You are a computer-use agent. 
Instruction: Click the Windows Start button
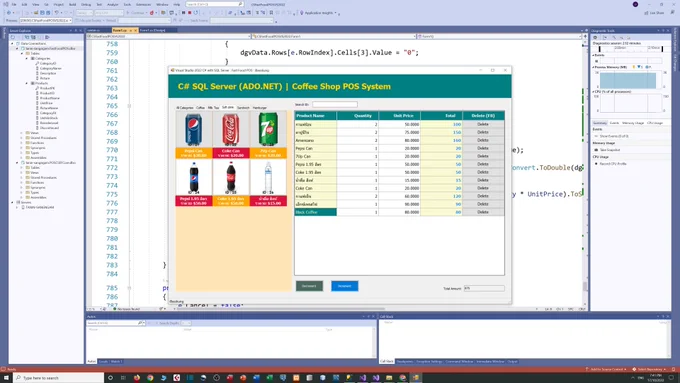pyautogui.click(x=6, y=378)
